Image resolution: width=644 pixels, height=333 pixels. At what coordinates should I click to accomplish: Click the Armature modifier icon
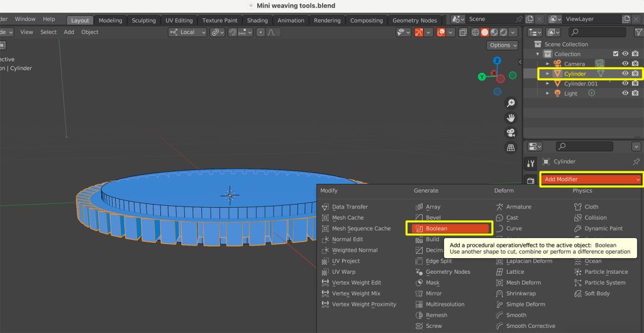tap(499, 207)
